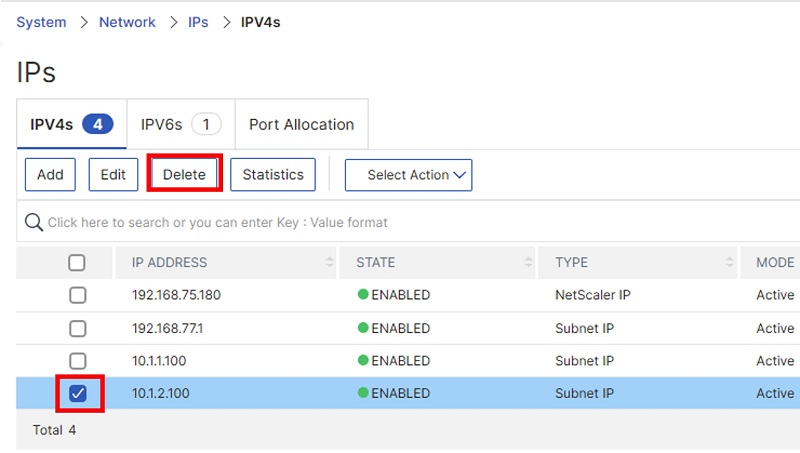
Task: Switch to the IPV6s tab
Action: (181, 124)
